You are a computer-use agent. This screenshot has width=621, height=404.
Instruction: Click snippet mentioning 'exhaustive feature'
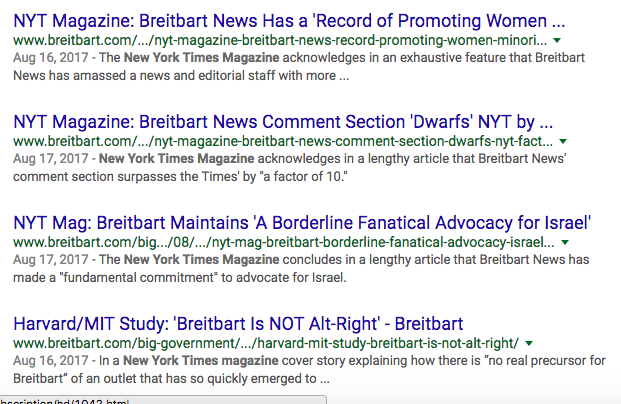pyautogui.click(x=300, y=68)
